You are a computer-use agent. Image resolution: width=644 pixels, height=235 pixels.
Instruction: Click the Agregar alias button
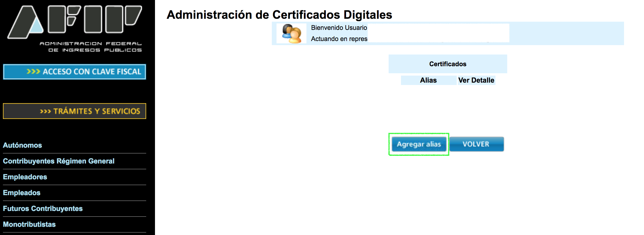tap(419, 144)
